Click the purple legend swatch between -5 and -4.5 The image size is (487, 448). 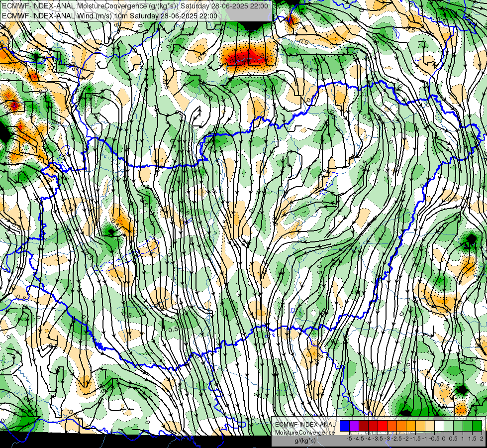pos(354,426)
